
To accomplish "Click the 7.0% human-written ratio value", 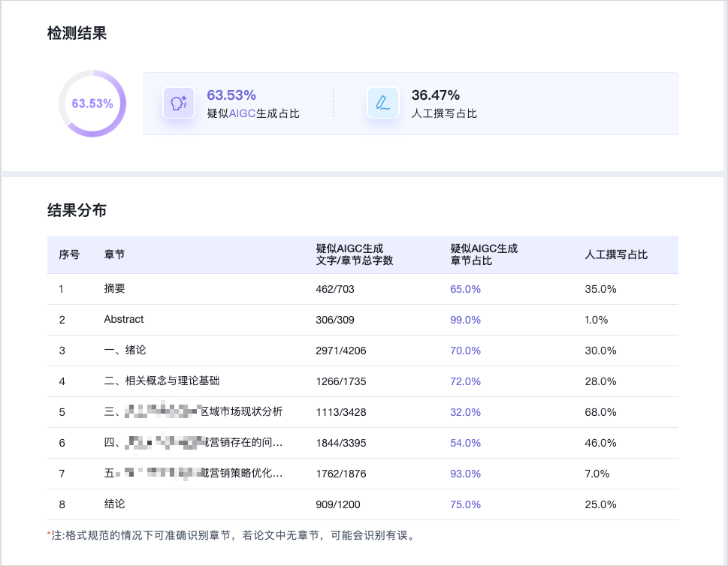I will tap(597, 474).
